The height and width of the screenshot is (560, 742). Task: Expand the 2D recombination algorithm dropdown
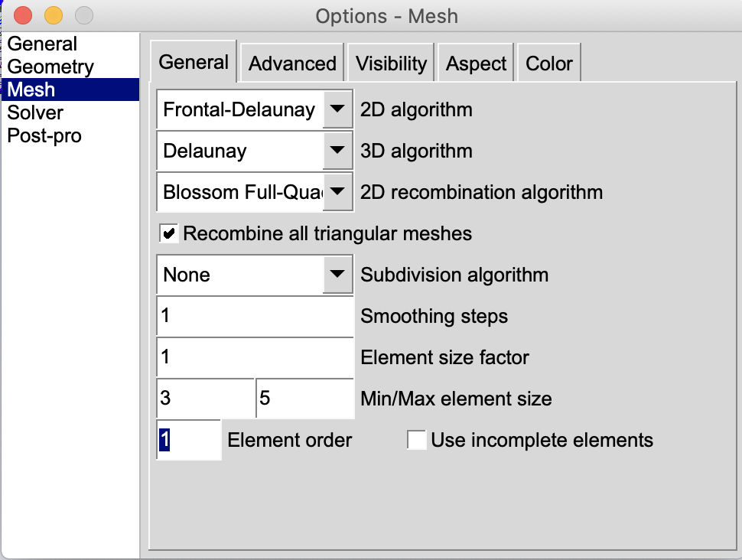337,192
